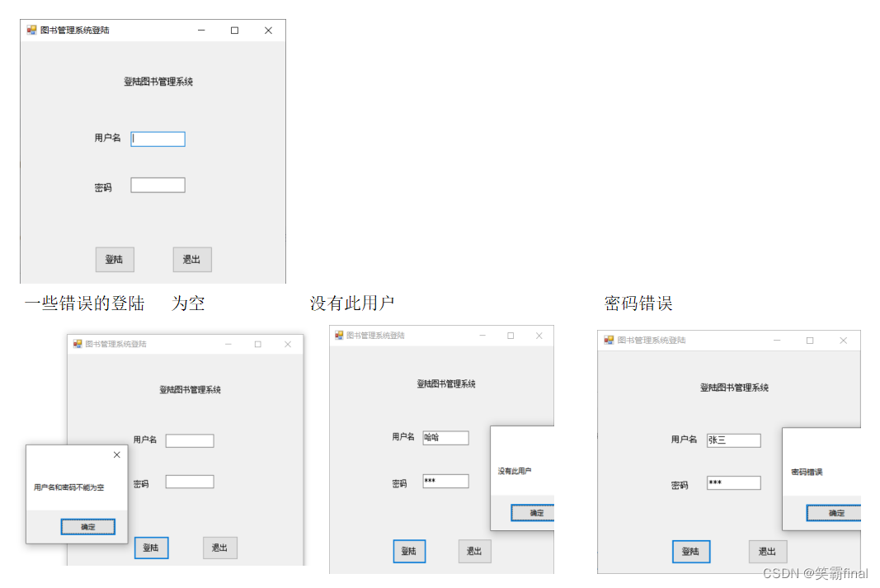
Task: Click 登陆 in the login window with no error dialog
Action: [x=115, y=259]
